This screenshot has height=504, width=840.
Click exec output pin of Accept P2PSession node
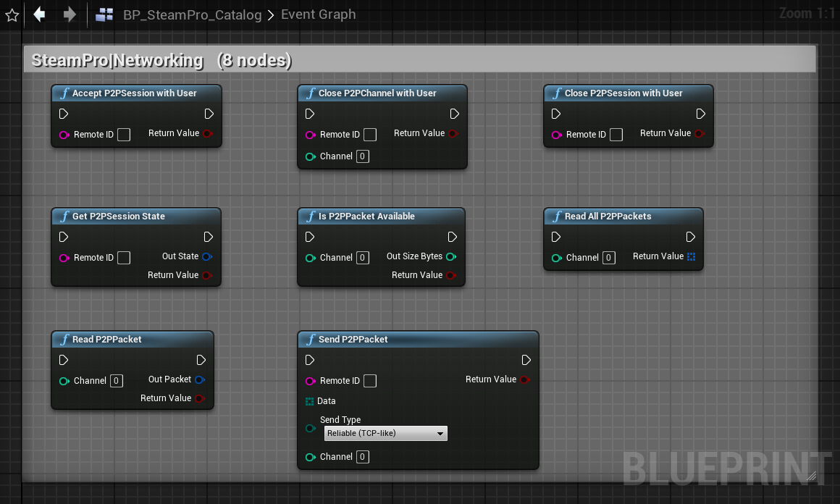[209, 114]
